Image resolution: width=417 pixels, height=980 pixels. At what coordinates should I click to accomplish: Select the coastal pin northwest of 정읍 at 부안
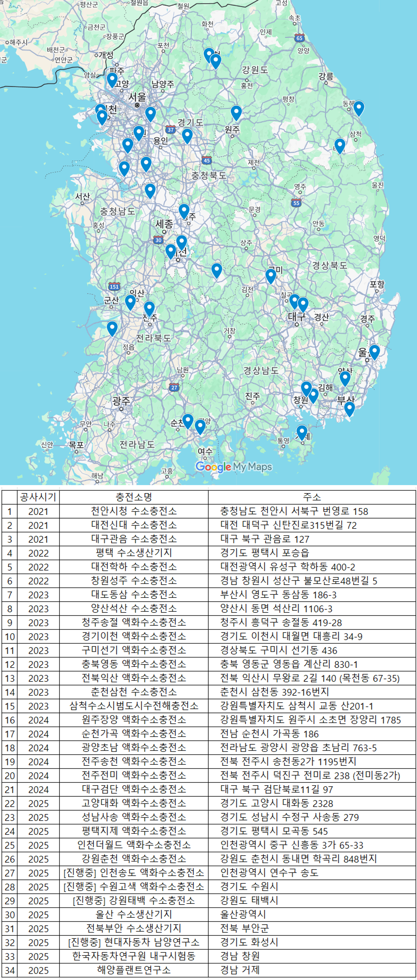click(x=112, y=329)
